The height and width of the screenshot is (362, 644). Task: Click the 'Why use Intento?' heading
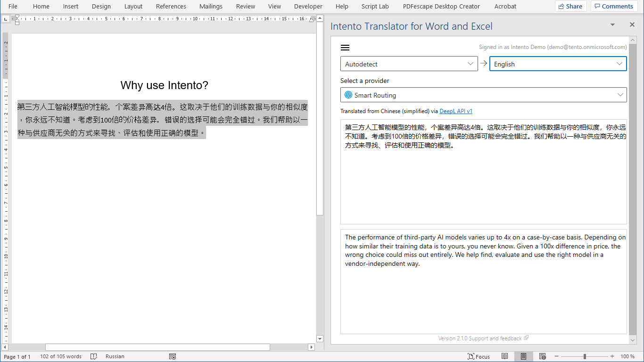point(164,85)
